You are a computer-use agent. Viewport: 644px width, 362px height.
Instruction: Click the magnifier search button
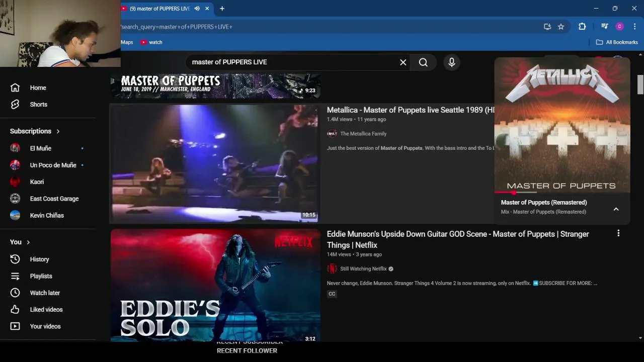423,62
